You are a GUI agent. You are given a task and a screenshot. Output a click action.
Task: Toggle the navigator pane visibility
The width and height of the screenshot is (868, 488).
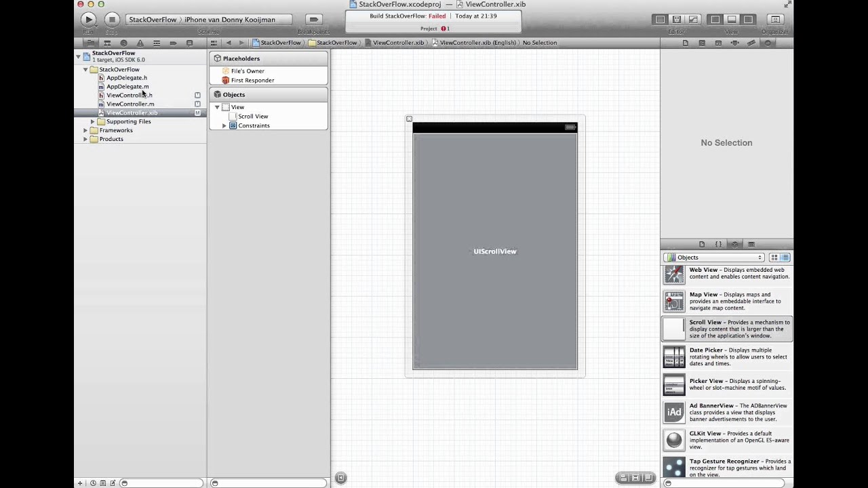point(715,20)
